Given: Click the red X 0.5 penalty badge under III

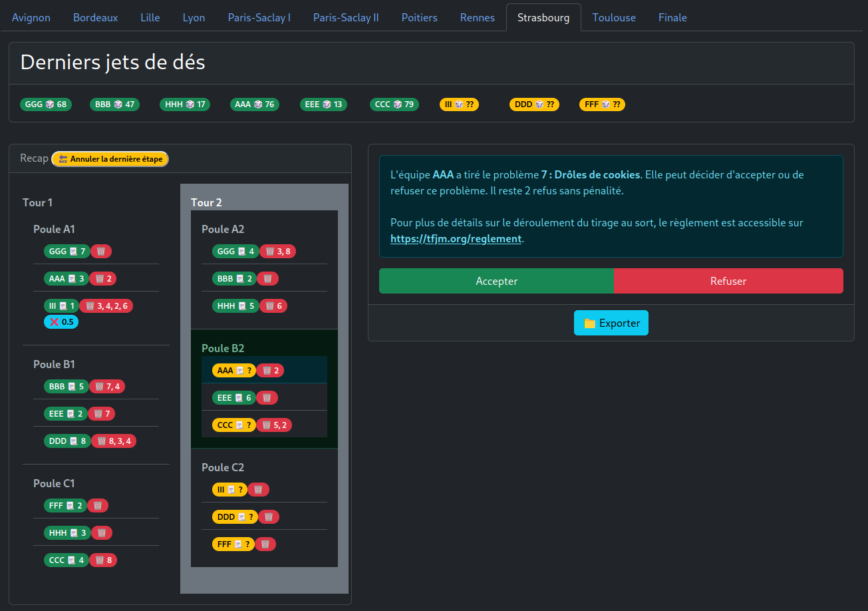Looking at the screenshot, I should (61, 321).
